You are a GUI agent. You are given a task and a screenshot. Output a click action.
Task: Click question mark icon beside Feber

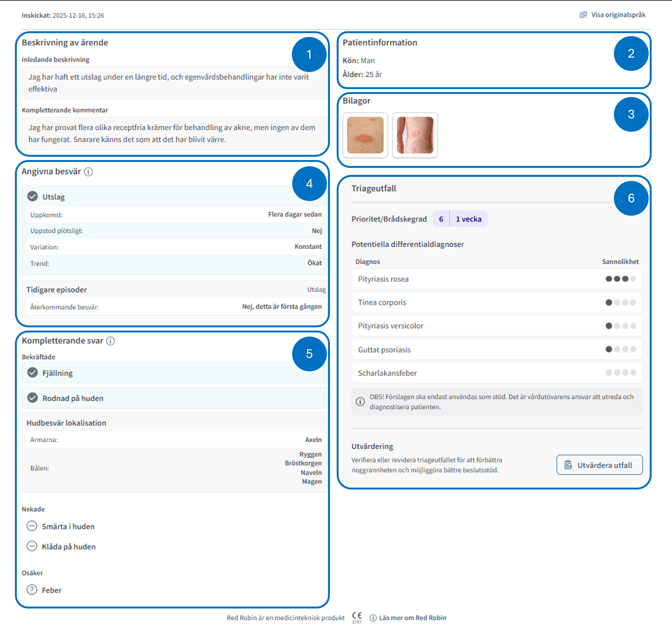(32, 590)
